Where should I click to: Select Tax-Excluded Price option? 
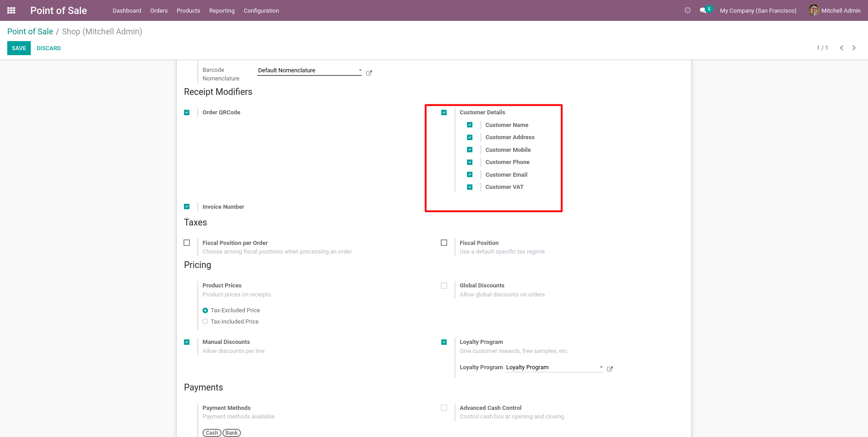point(205,310)
